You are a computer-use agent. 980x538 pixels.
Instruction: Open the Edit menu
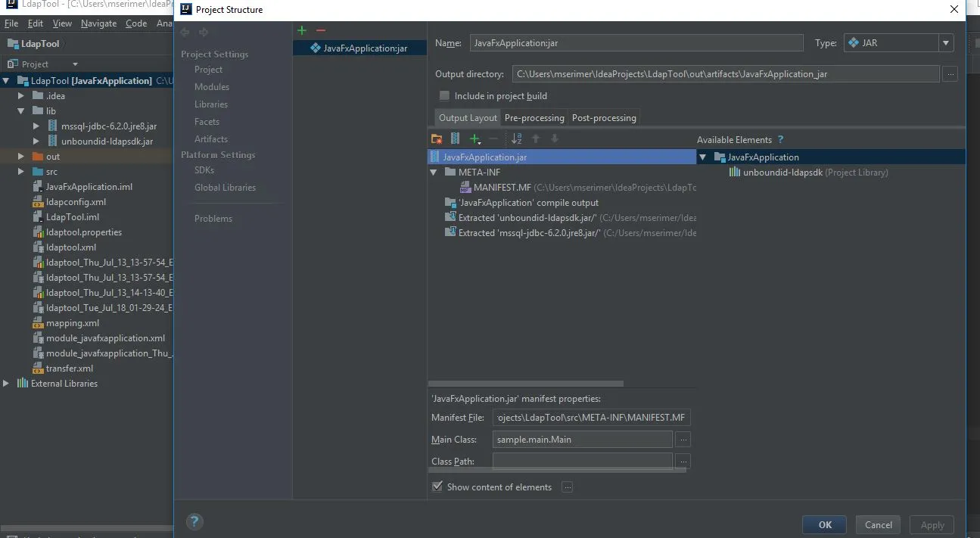coord(36,23)
